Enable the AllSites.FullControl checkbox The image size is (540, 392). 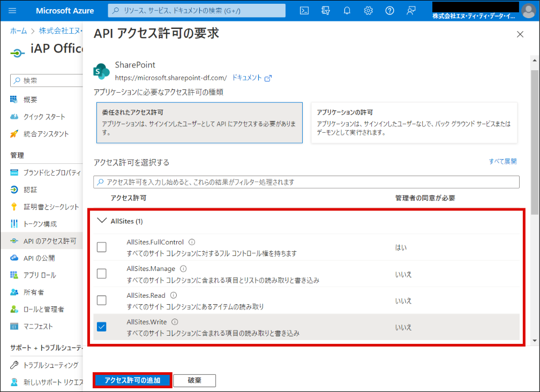click(x=102, y=247)
